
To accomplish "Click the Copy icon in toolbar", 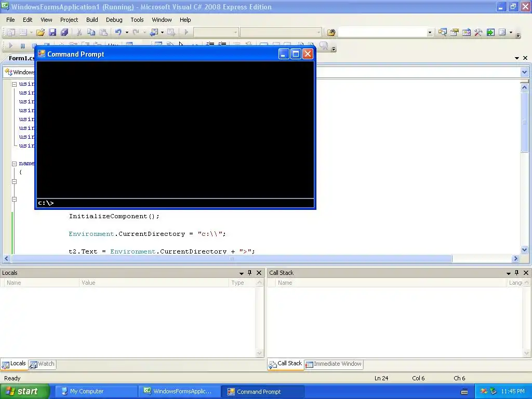I will pyautogui.click(x=91, y=32).
